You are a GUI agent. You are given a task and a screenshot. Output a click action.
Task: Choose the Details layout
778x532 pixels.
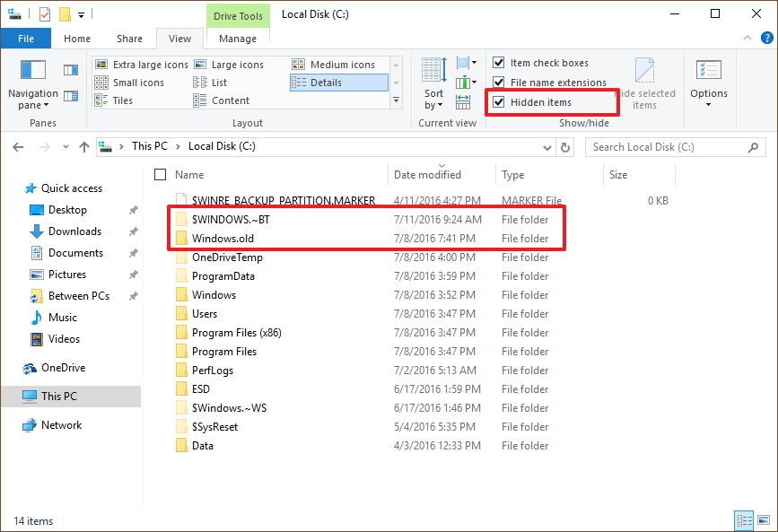pos(338,83)
